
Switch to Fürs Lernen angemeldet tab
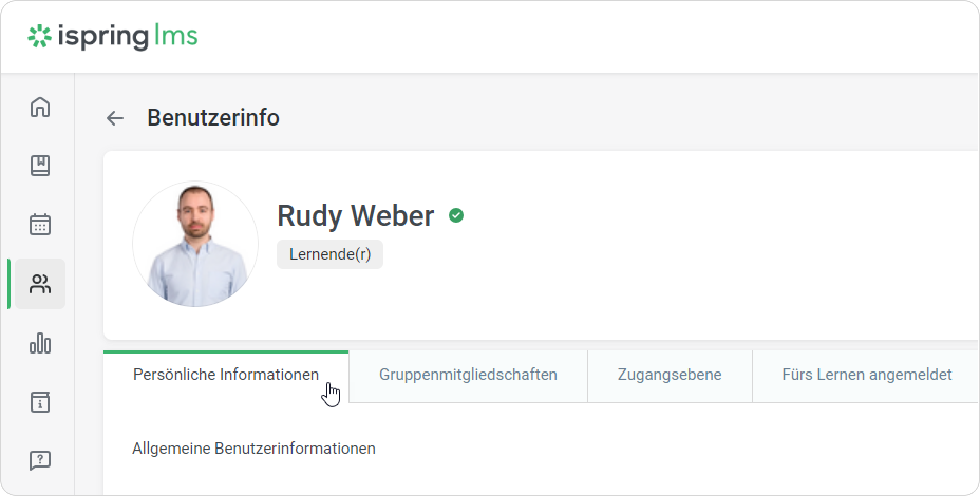[866, 375]
